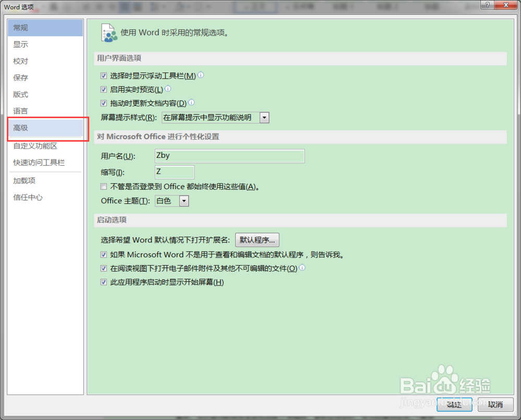This screenshot has height=420, width=521.
Task: Click the general options people icon at dialog top
Action: 109,32
